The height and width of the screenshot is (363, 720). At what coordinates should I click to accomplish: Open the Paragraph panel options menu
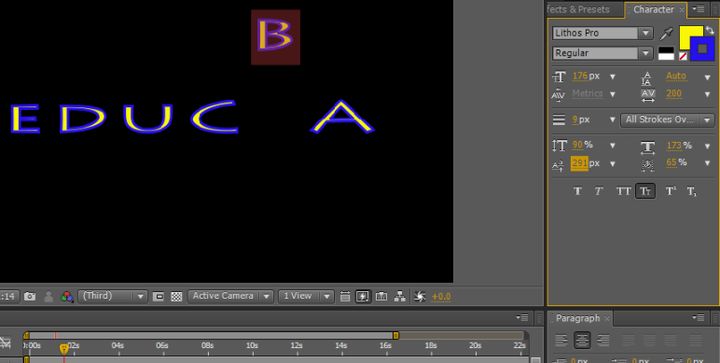point(698,318)
